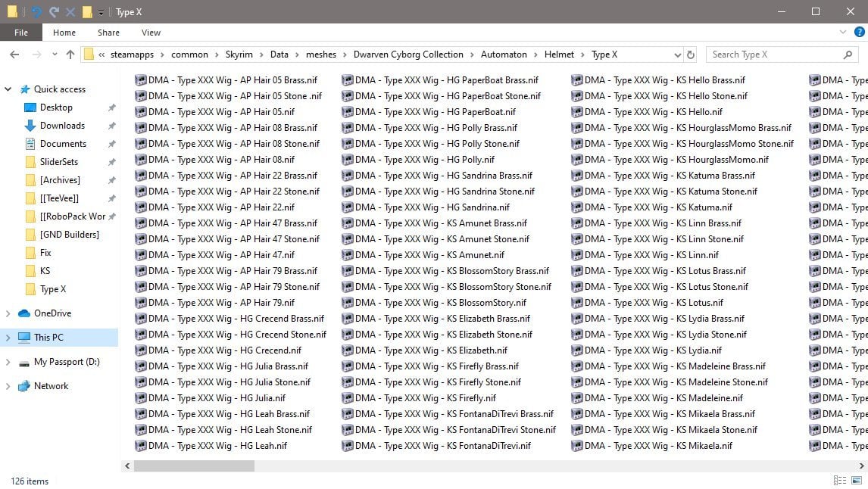The width and height of the screenshot is (868, 489).
Task: Open Documents in Quick access
Action: [63, 144]
